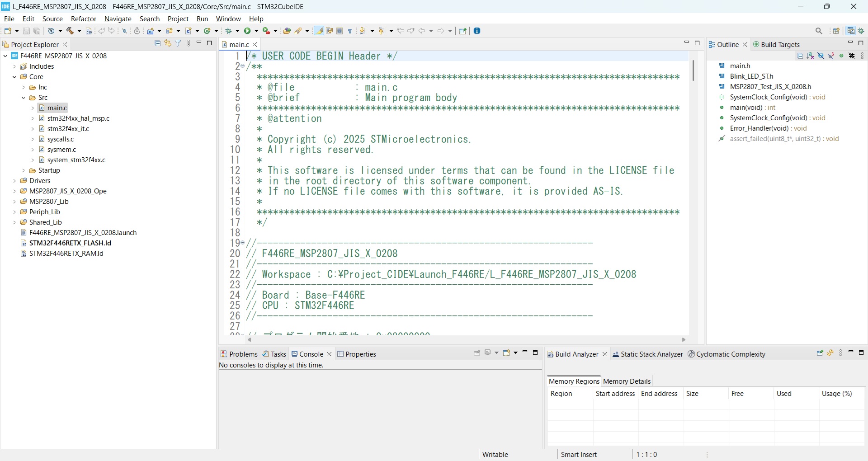Toggle Mark Occurrences highlighter icon
Image resolution: width=868 pixels, height=461 pixels.
pos(319,31)
